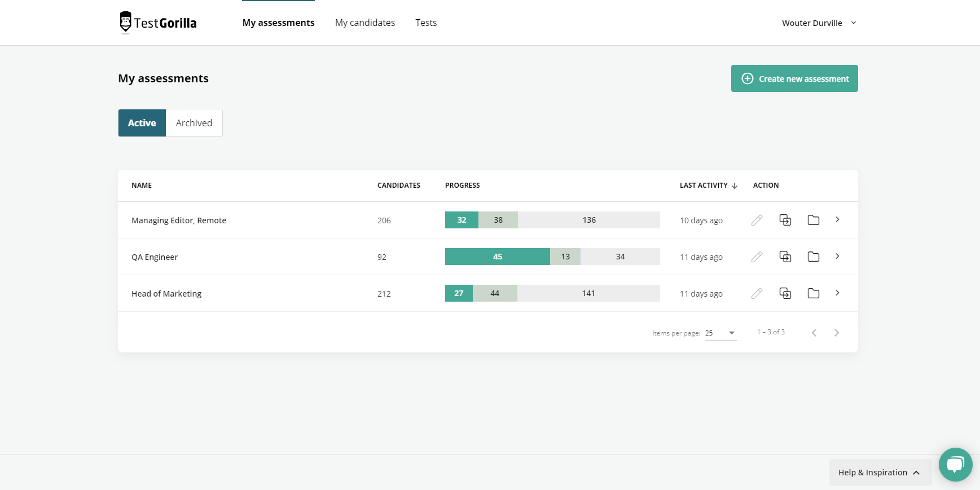Click the 44 segment of Head of Marketing progress

(495, 293)
